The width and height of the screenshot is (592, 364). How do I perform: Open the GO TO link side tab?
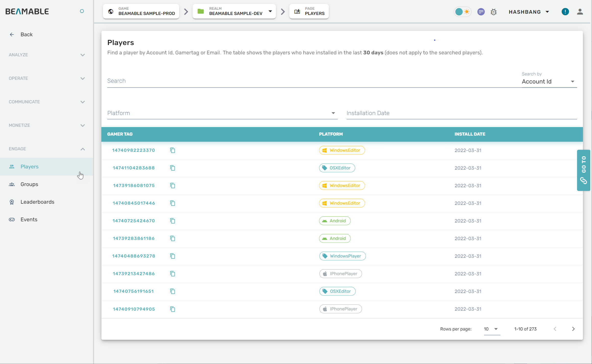(583, 170)
